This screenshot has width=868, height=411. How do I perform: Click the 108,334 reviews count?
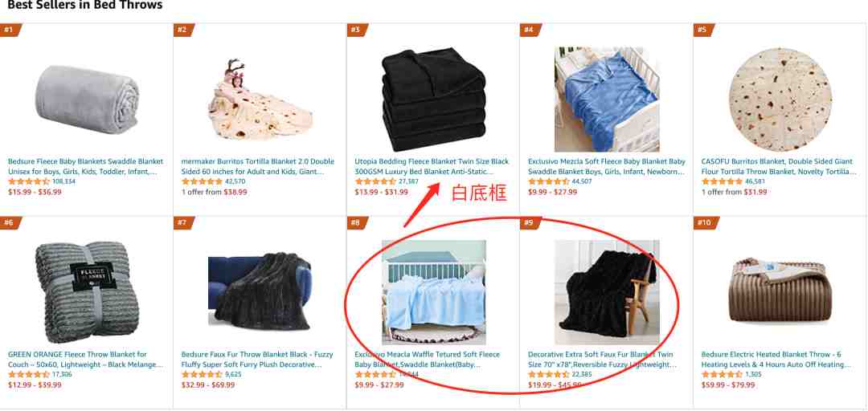63,181
